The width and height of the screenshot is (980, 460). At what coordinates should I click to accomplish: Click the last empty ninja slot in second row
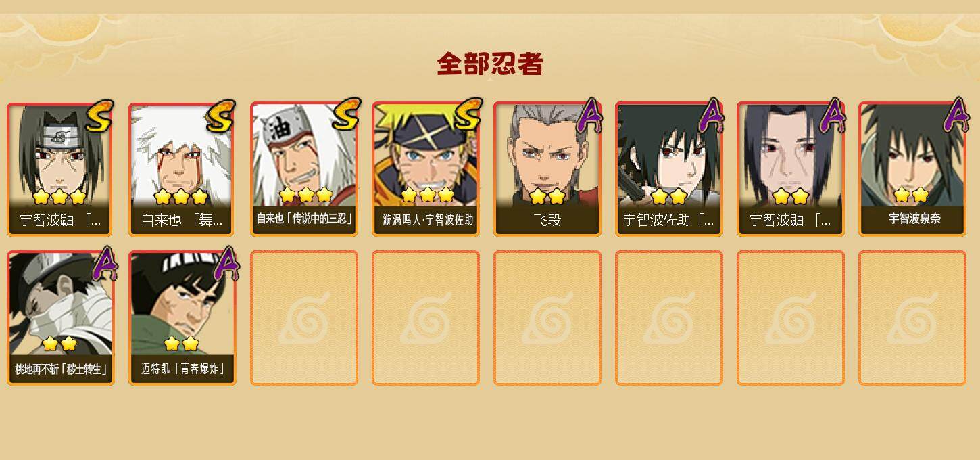[x=912, y=318]
